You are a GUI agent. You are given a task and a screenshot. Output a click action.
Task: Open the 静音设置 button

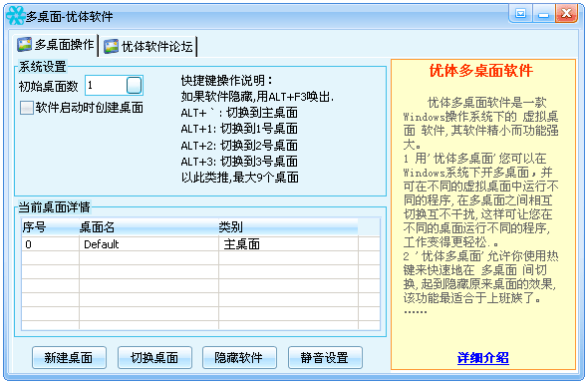click(325, 357)
